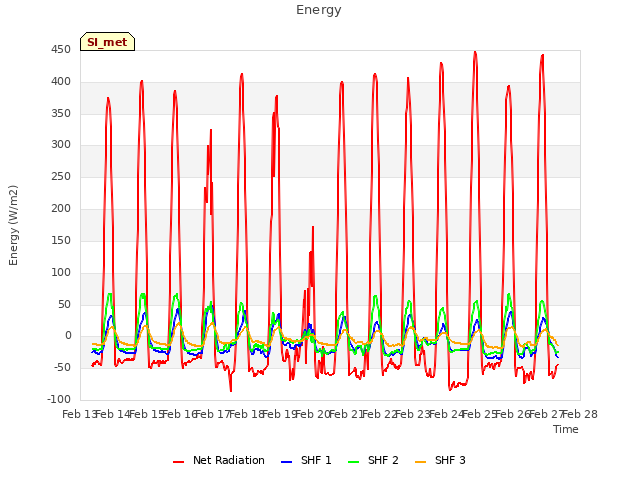
Task: Click the 200 y-axis tick label
Action: tap(61, 209)
